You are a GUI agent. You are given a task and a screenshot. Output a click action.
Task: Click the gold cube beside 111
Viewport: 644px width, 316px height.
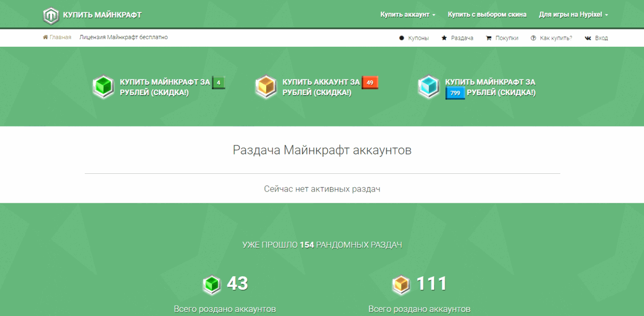click(x=401, y=284)
